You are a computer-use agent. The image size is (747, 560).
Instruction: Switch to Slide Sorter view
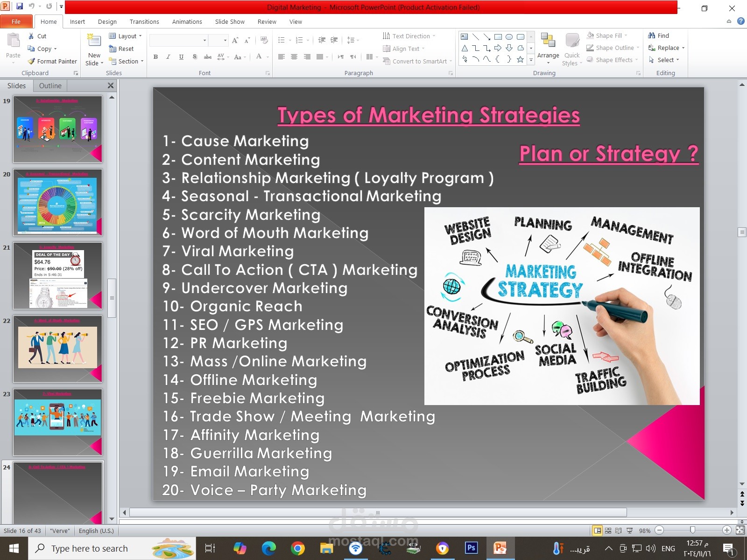[x=608, y=531]
